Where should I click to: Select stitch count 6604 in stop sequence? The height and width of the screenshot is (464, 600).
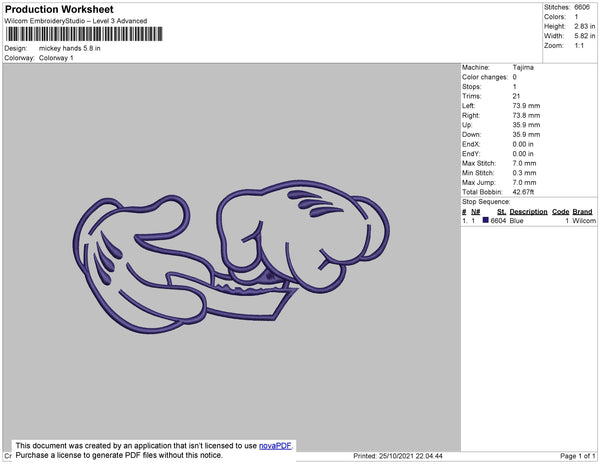(498, 221)
